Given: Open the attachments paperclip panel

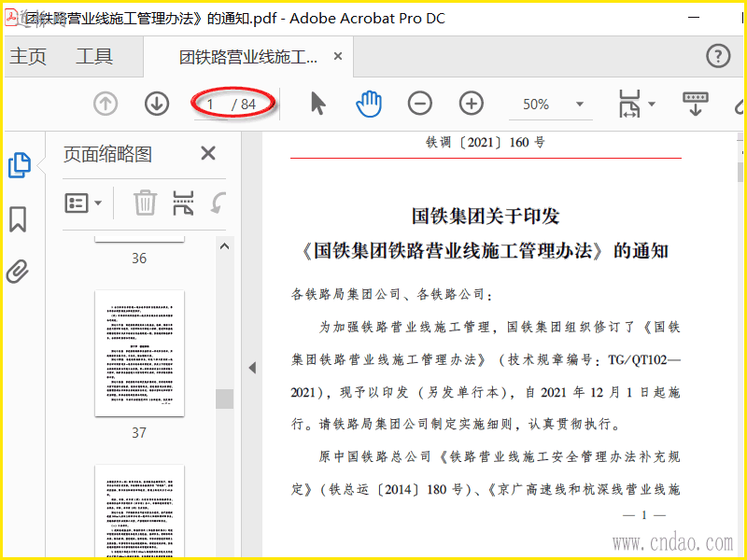Looking at the screenshot, I should pyautogui.click(x=18, y=272).
